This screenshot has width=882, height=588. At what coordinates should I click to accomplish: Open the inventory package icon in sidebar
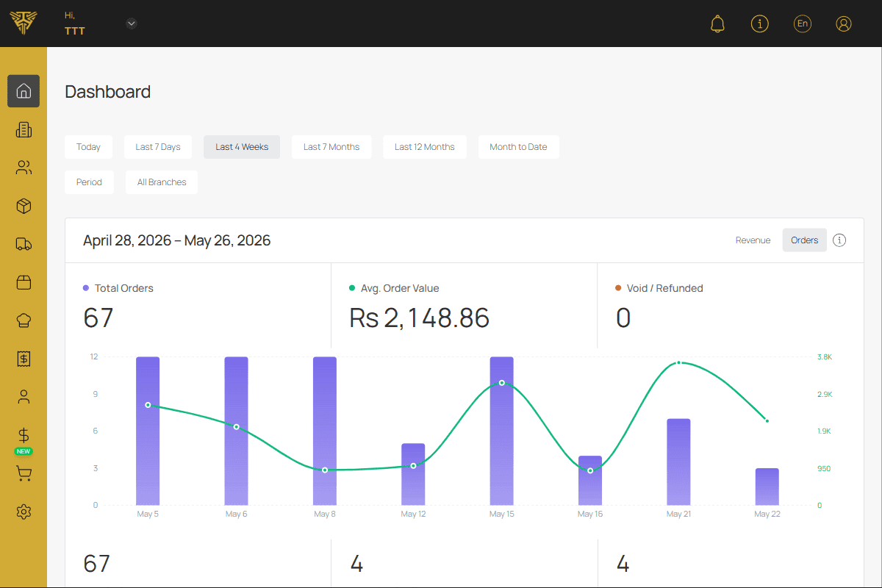pos(24,282)
